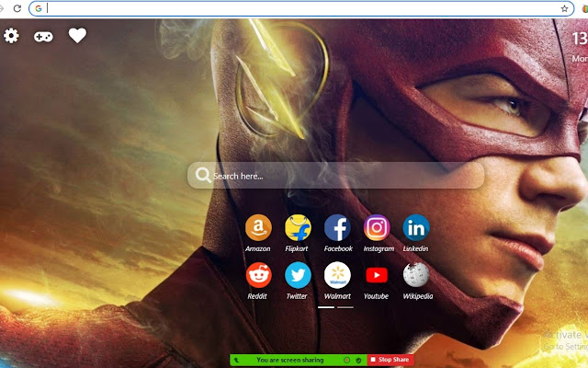Open the settings gear icon

[11, 36]
